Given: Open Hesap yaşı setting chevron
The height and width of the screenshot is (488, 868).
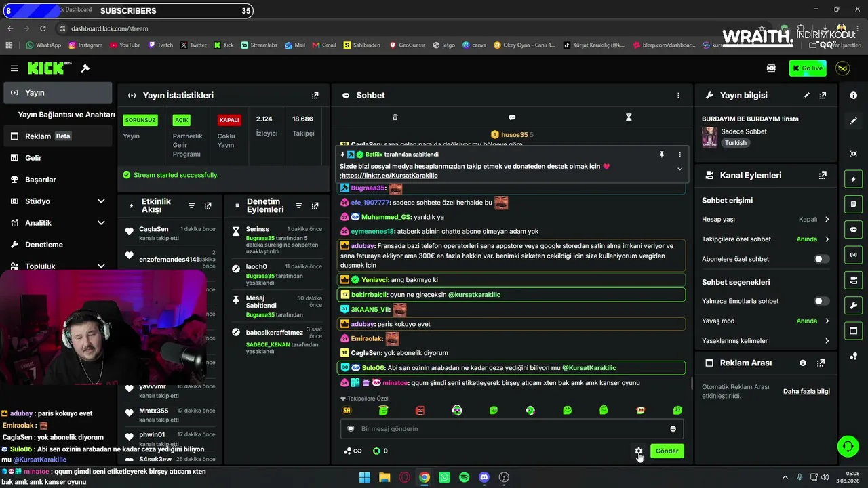Looking at the screenshot, I should (x=827, y=220).
